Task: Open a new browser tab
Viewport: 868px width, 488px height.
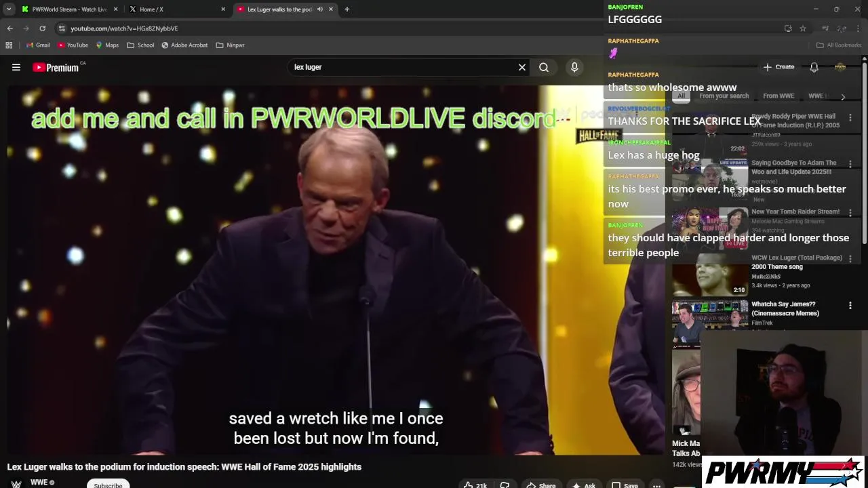Action: (x=347, y=9)
